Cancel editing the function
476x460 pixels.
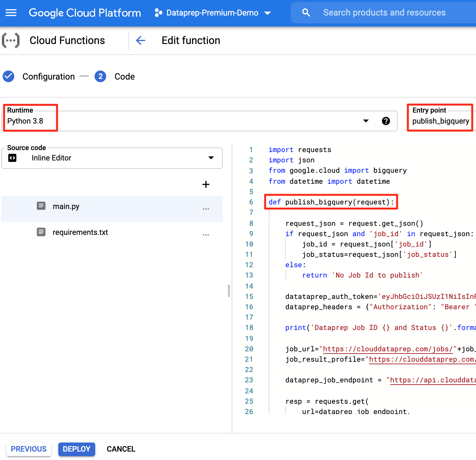pos(120,449)
